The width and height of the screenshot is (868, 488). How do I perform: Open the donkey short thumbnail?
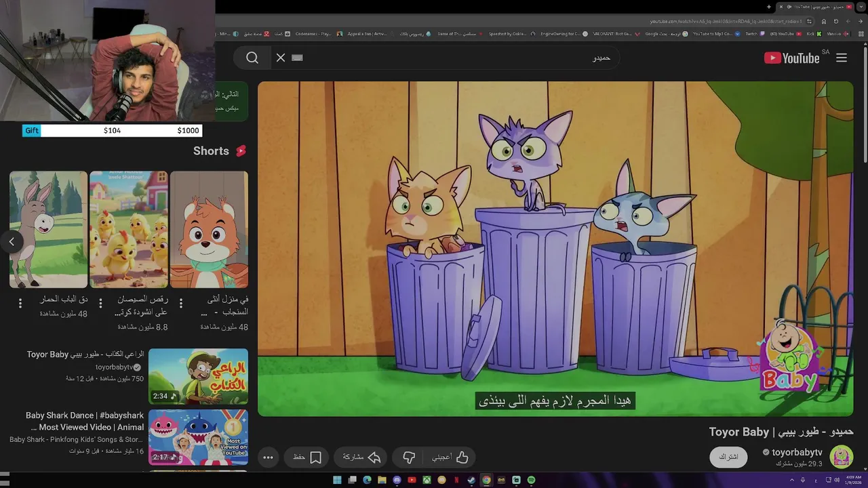click(48, 230)
